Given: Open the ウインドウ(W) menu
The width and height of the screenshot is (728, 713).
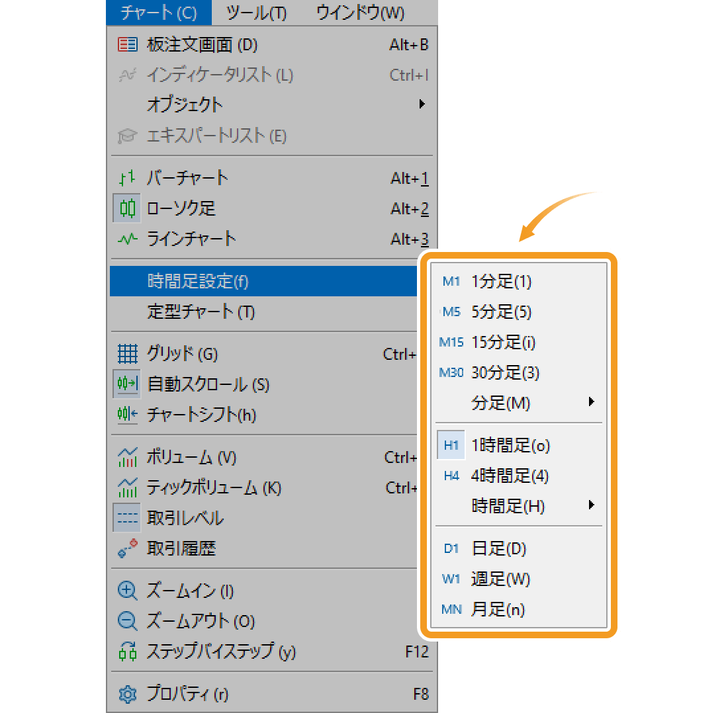Looking at the screenshot, I should tap(360, 13).
